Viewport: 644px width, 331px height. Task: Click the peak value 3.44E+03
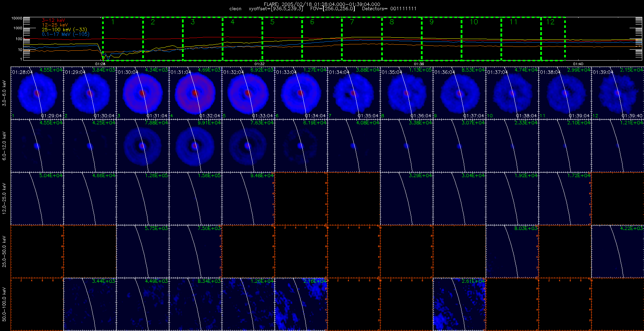point(104,281)
